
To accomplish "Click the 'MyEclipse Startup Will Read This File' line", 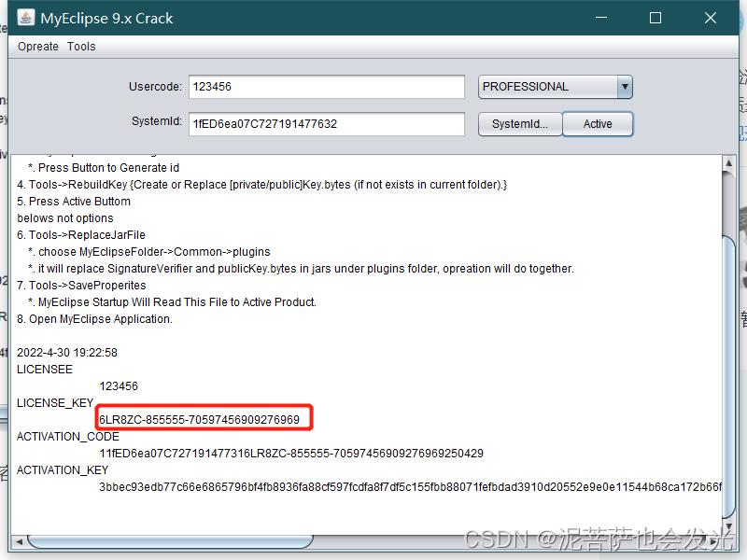I will click(172, 302).
